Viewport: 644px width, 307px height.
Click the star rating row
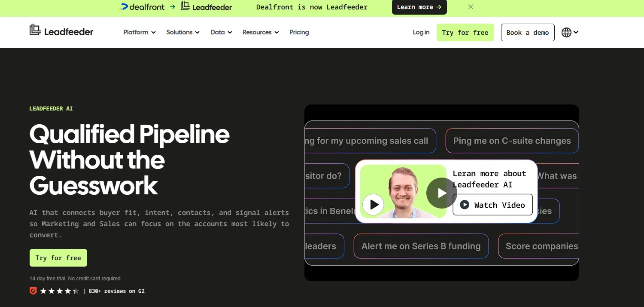tap(60, 291)
